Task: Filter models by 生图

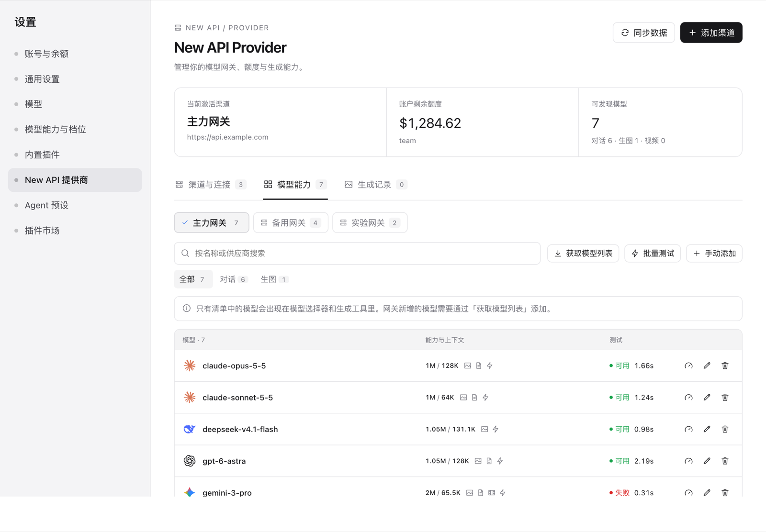Action: 274,279
